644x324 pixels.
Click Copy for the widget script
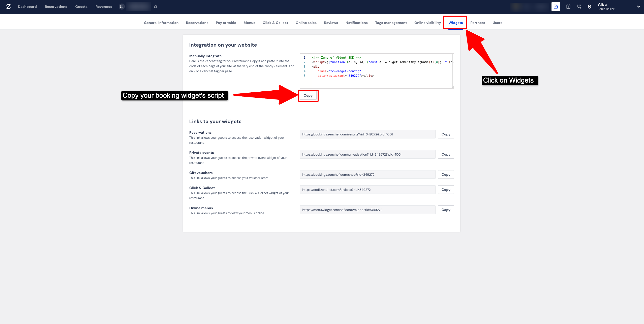[308, 96]
